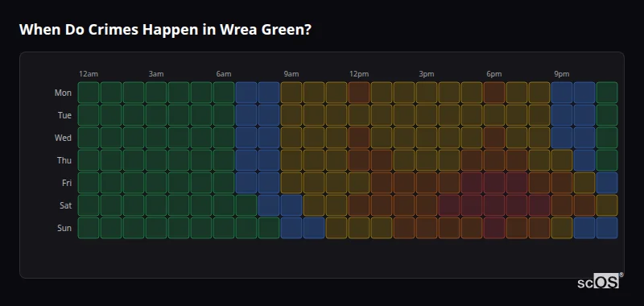Click the 6am column header
Screen dimensions: 644x306
pos(224,74)
